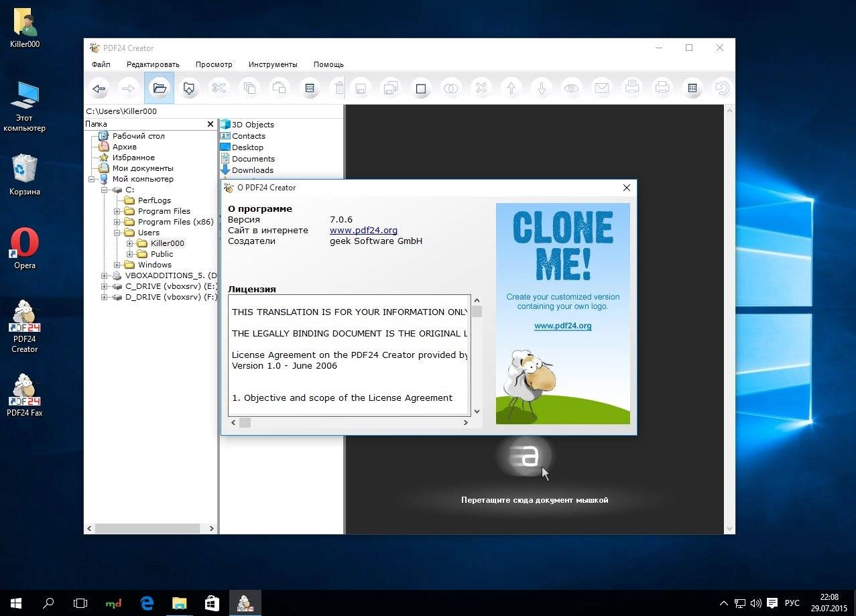
Task: Expand the Program Files (x86) node
Action: (x=117, y=222)
